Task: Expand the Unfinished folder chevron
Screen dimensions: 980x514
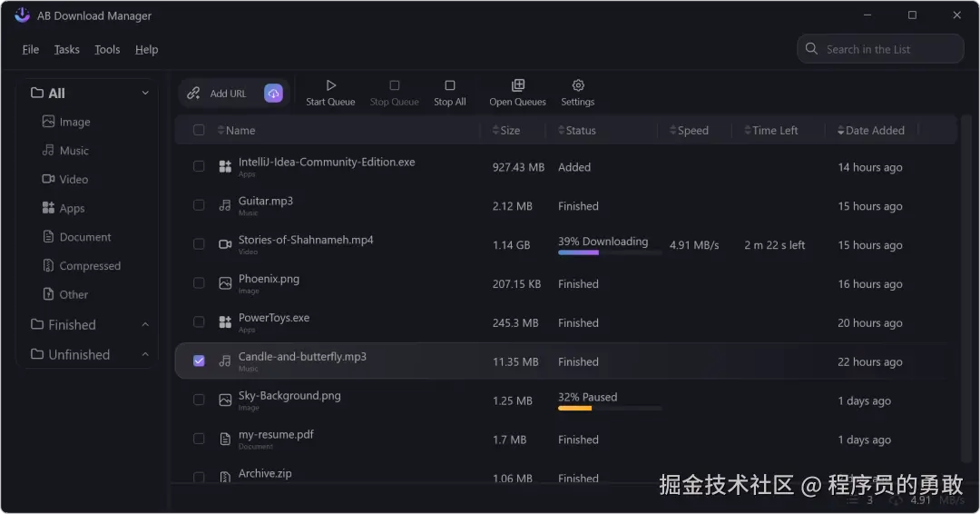Action: pyautogui.click(x=145, y=355)
